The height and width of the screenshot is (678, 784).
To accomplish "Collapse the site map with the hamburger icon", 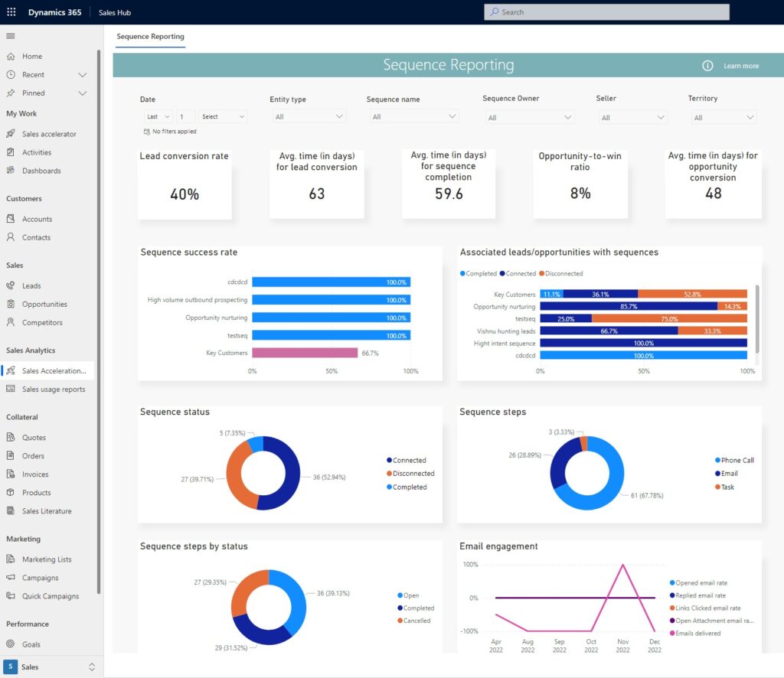I will (11, 36).
